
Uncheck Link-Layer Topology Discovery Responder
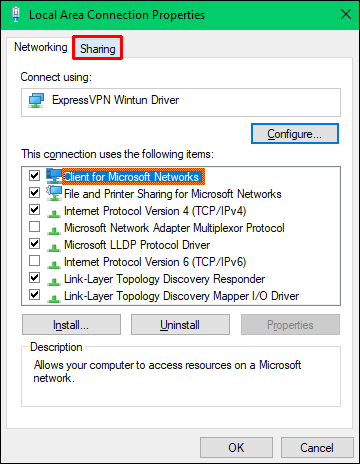pos(35,277)
